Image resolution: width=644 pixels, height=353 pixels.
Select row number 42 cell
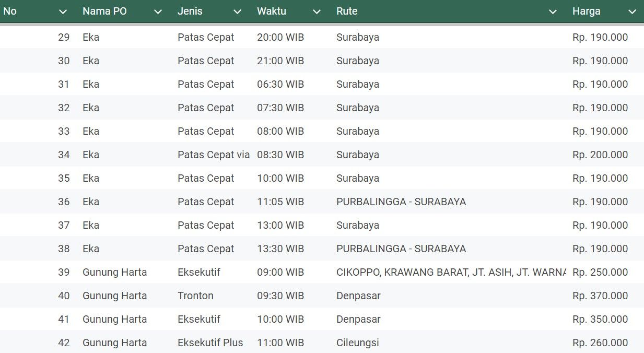[64, 343]
